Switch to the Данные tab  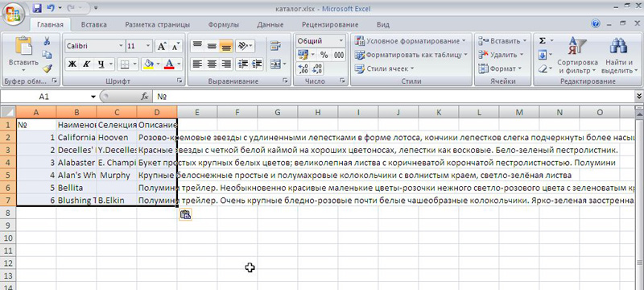(270, 25)
